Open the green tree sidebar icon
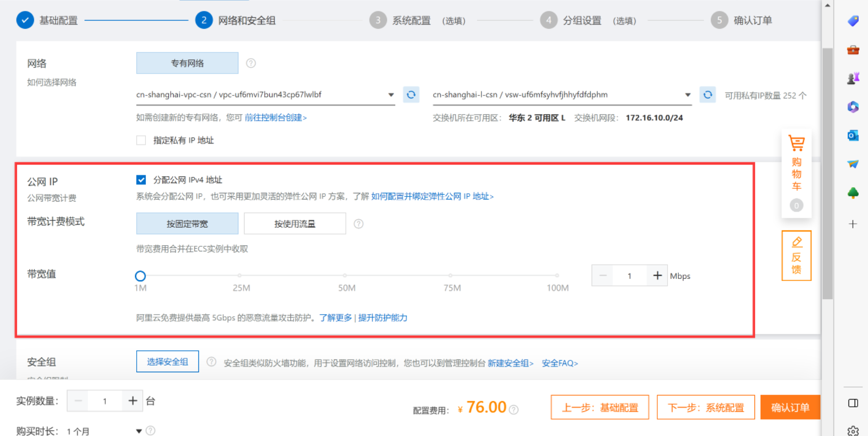Image resolution: width=868 pixels, height=436 pixels. click(853, 193)
